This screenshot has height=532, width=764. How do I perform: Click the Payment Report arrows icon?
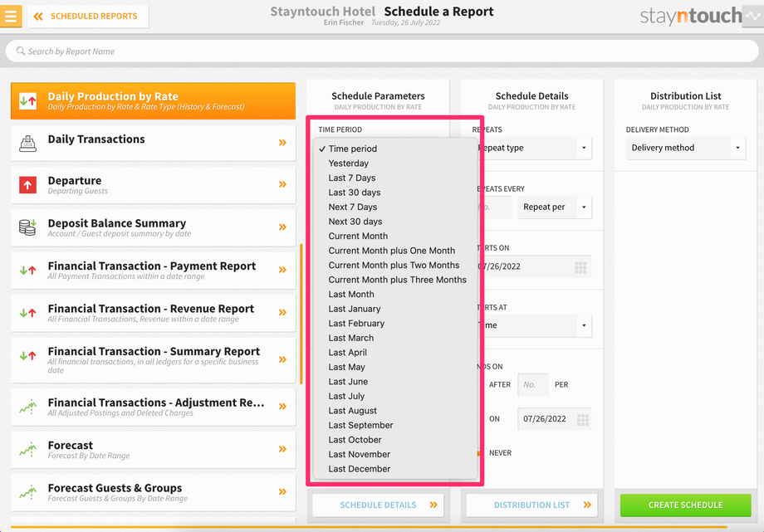(27, 270)
